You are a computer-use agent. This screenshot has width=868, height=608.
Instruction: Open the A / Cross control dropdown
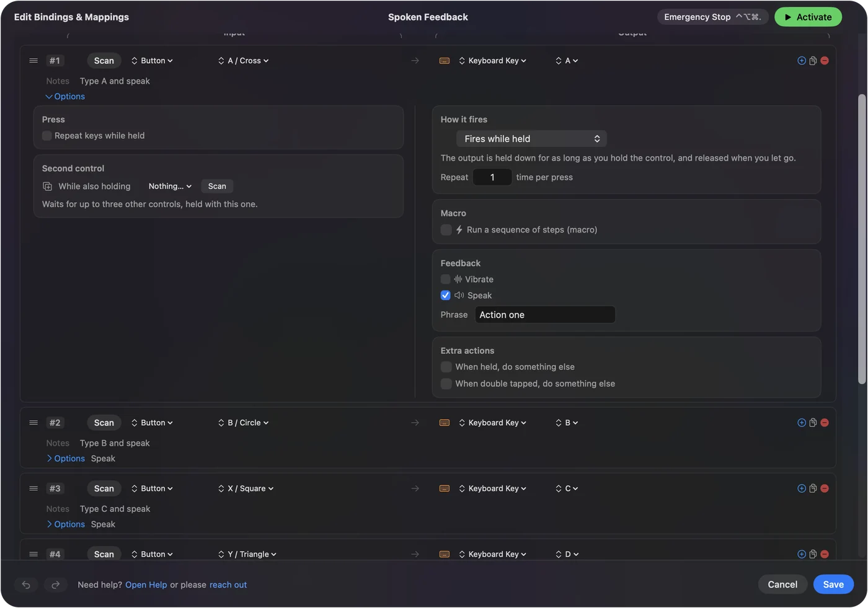pos(243,61)
